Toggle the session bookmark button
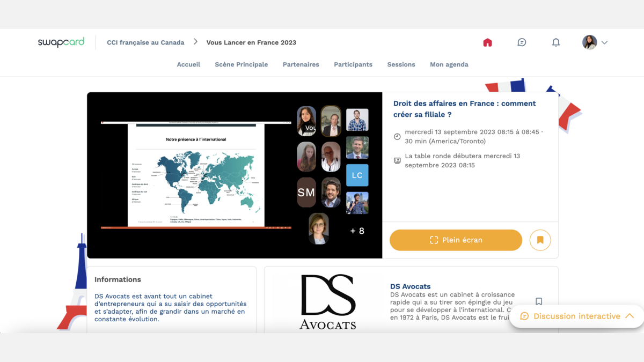This screenshot has width=644, height=362. pyautogui.click(x=540, y=240)
